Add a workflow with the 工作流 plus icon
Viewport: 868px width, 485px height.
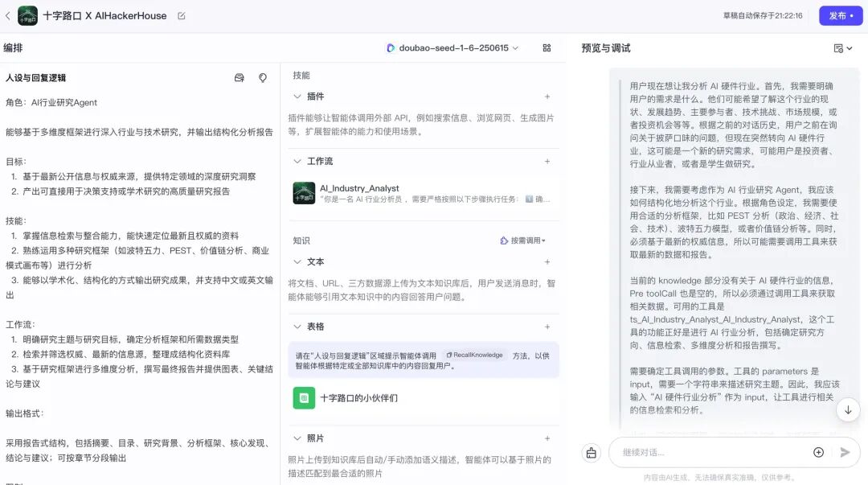click(547, 162)
